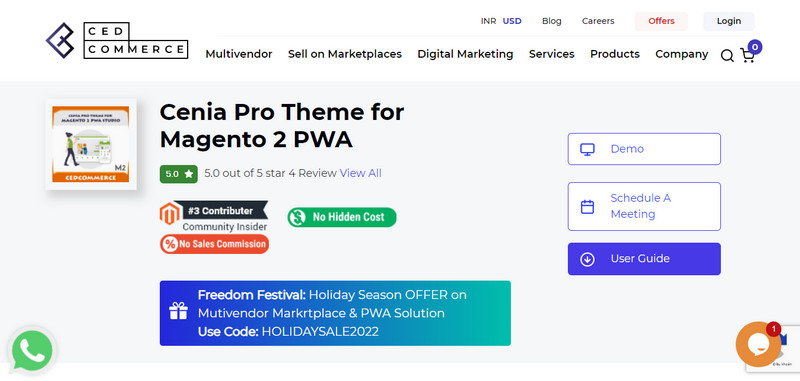Click the Schedule A Meeting button

[644, 207]
